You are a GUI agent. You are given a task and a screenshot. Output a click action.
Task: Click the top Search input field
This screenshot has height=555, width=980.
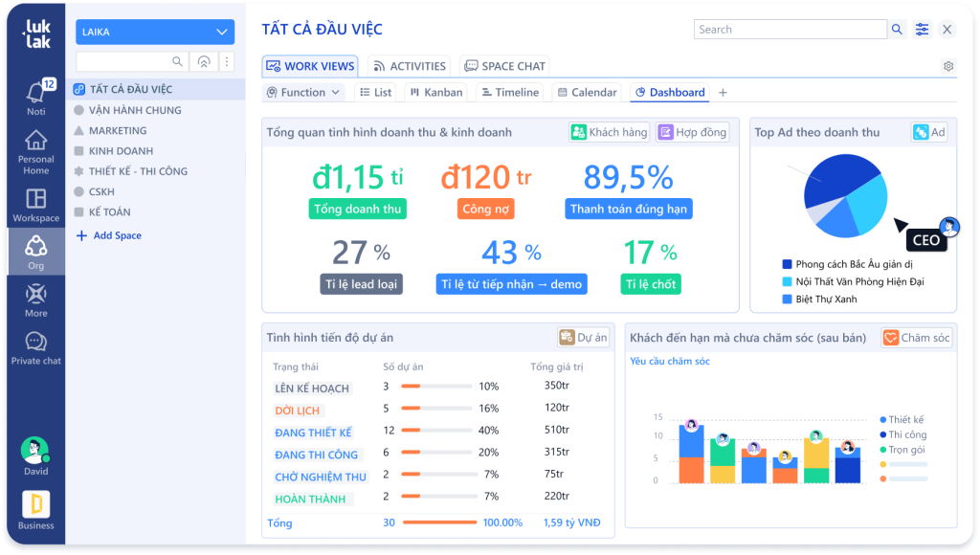click(x=791, y=30)
